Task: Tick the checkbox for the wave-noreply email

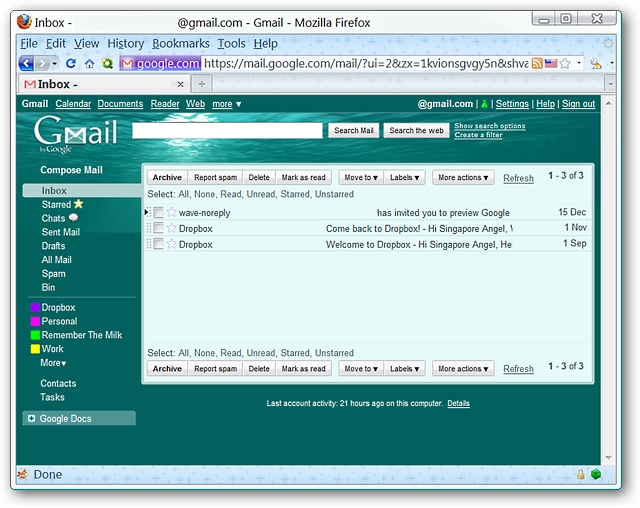Action: point(158,213)
